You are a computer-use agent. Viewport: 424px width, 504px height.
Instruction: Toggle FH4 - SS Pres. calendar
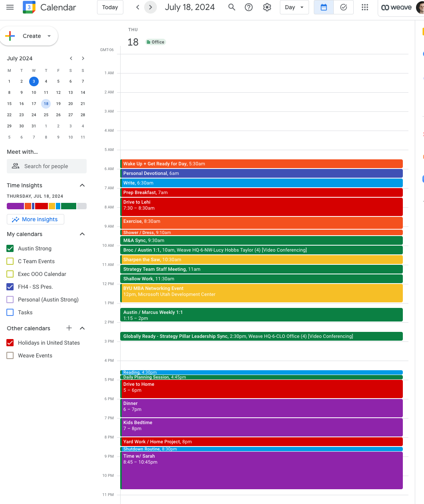pyautogui.click(x=10, y=287)
